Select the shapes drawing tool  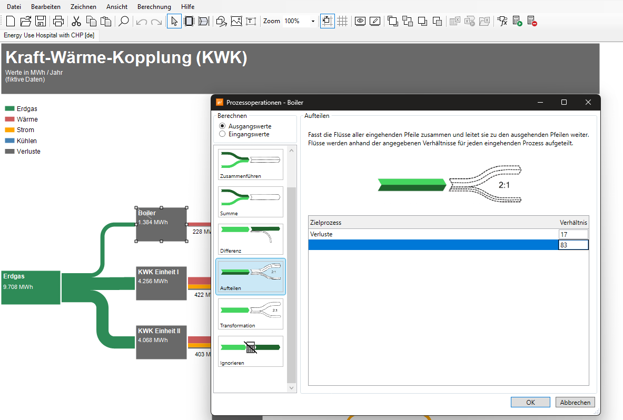pos(221,21)
